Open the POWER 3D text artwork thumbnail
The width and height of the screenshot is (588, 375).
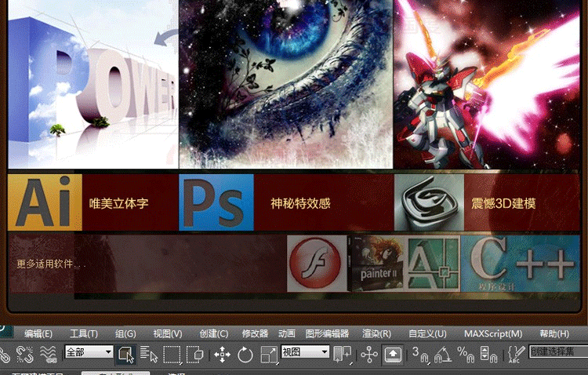pyautogui.click(x=93, y=84)
